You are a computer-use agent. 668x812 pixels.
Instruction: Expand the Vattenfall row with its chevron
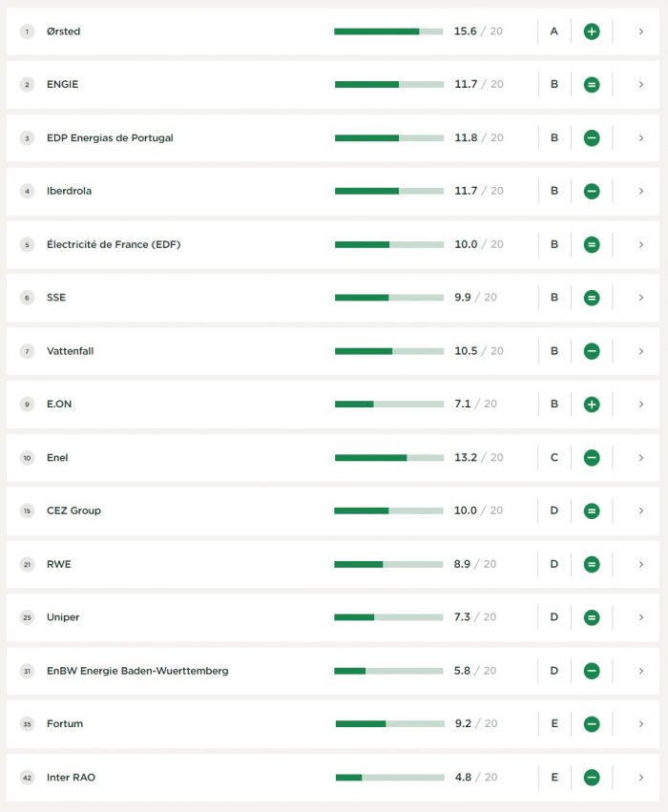641,351
